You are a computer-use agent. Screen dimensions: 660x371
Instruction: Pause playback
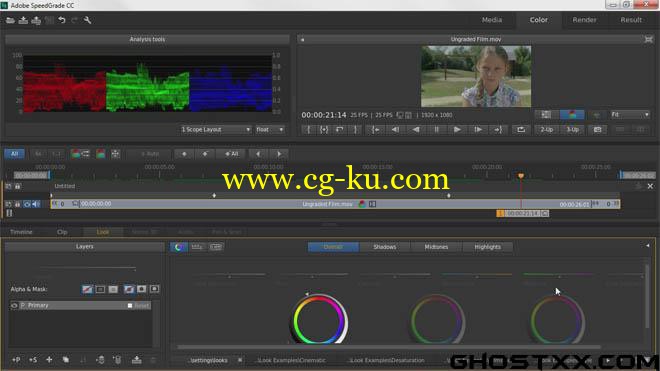(x=436, y=130)
